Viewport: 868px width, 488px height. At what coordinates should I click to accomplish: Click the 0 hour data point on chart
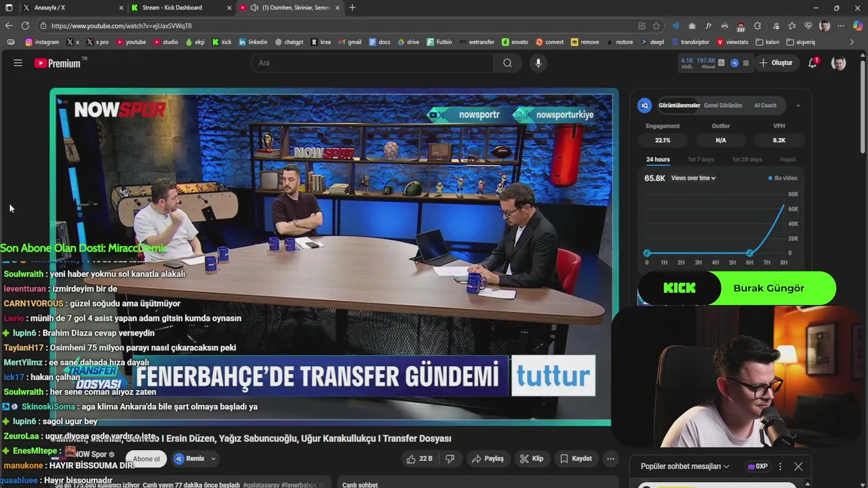[647, 253]
